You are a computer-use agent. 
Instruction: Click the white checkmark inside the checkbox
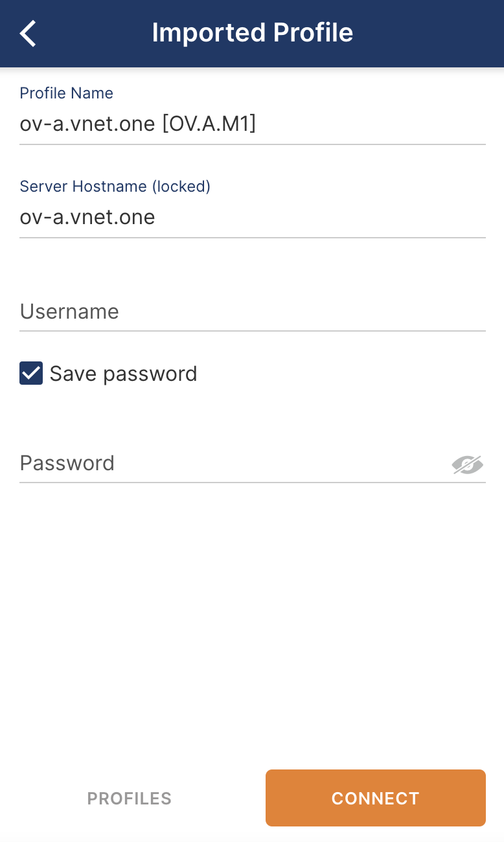click(31, 374)
